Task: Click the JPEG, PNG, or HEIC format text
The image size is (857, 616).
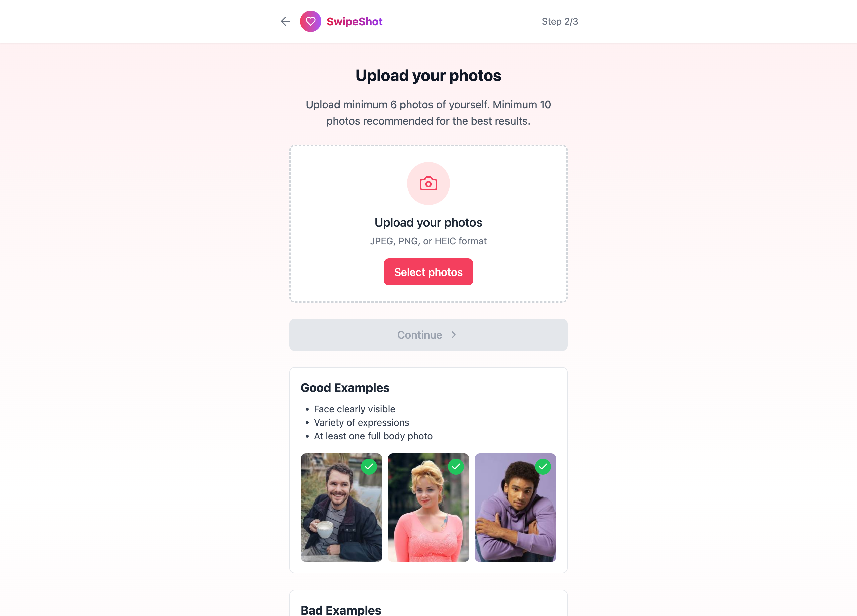Action: pos(428,241)
